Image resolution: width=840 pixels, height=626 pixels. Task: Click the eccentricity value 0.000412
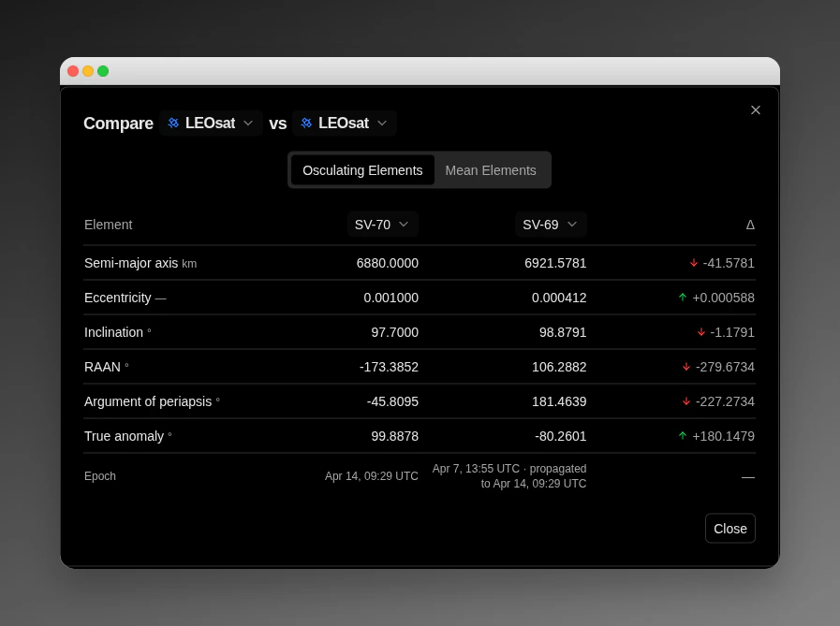(559, 298)
